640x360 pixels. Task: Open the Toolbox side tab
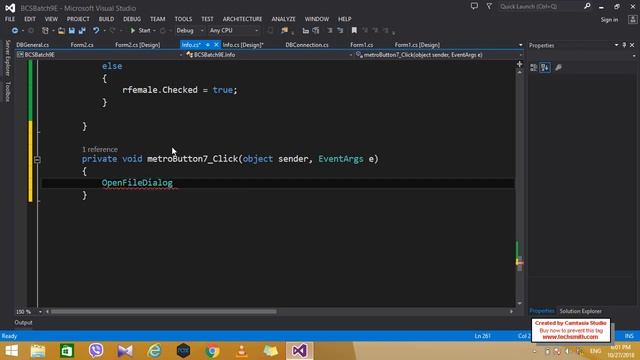[x=7, y=91]
